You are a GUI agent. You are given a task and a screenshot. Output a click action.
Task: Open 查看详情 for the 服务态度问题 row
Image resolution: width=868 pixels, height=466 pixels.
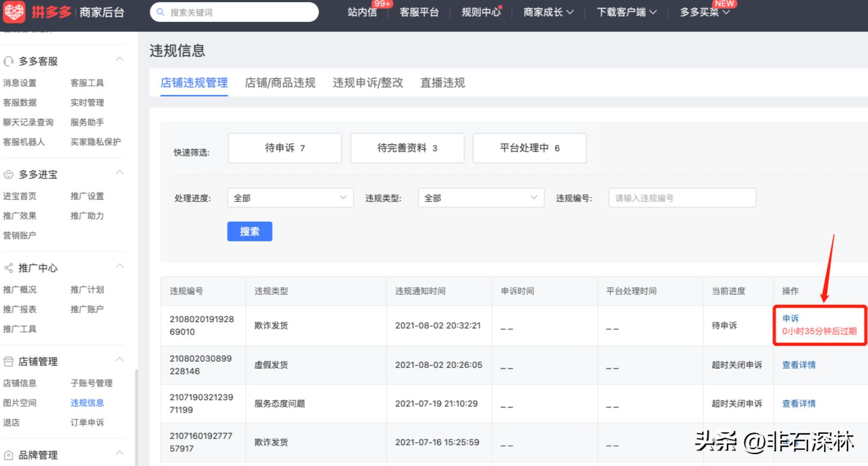pos(799,403)
